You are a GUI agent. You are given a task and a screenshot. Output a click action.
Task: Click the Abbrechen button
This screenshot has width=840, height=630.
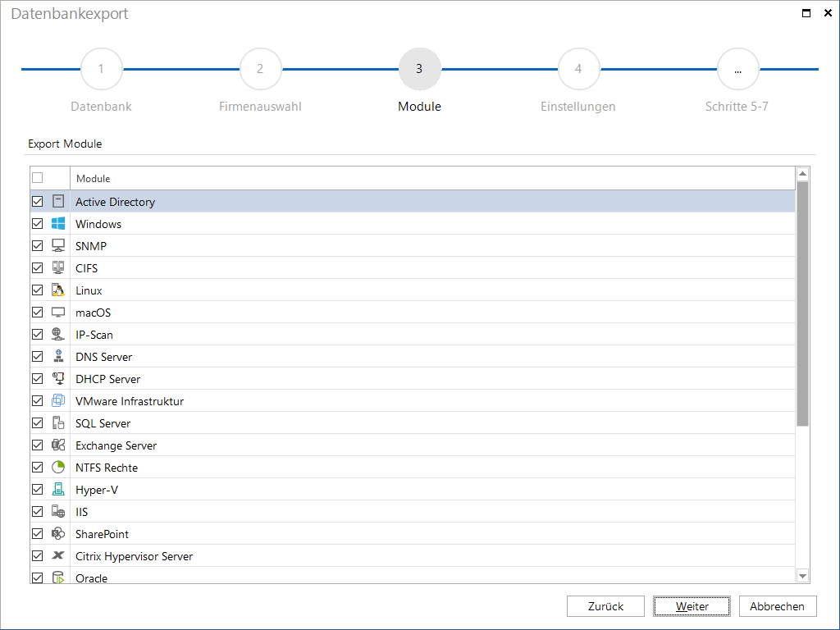click(x=778, y=606)
